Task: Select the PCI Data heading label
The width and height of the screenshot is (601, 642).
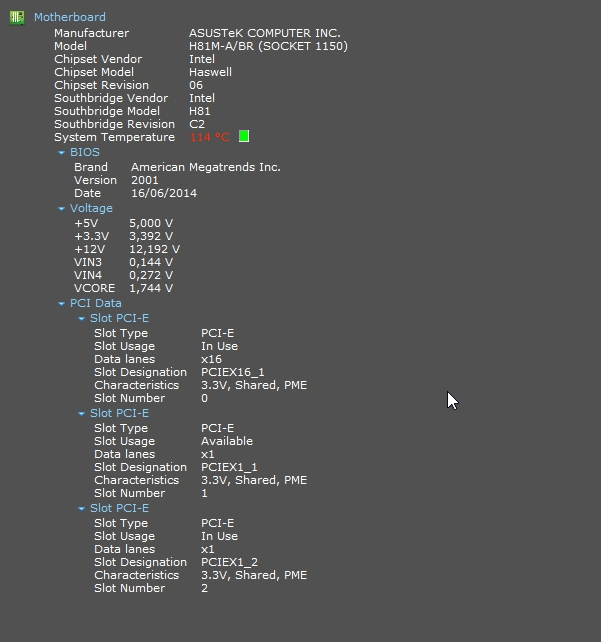Action: coord(96,303)
